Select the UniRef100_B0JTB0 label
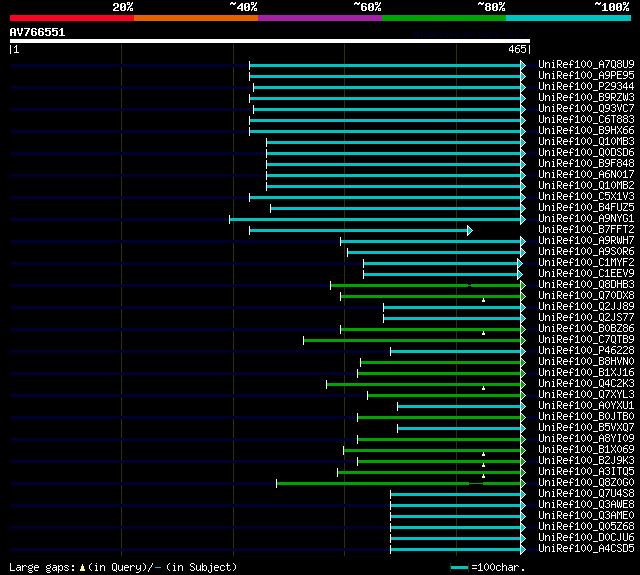Image resolution: width=640 pixels, height=575 pixels. click(x=586, y=417)
